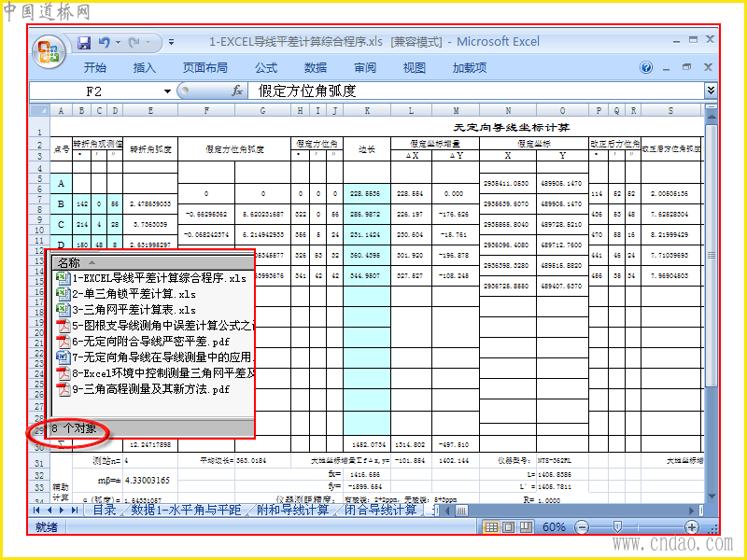This screenshot has height=560, width=747.
Task: Click the zoom out minus button
Action: point(581,527)
